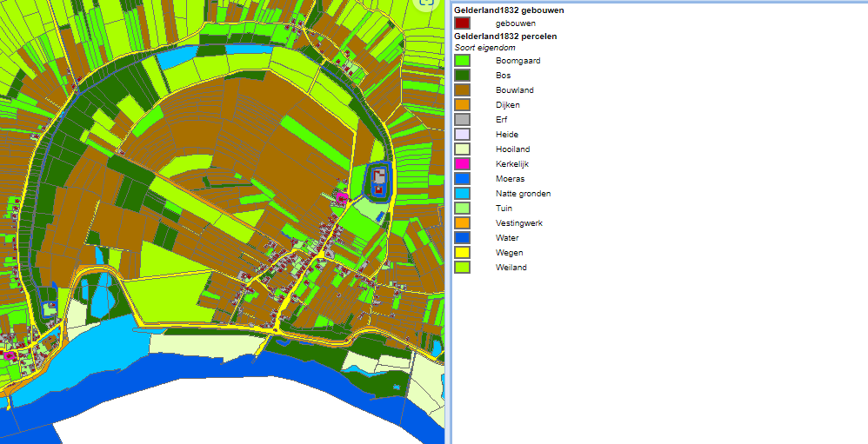This screenshot has height=444, width=868.
Task: Click the 'Erf' legend label
Action: pyautogui.click(x=501, y=119)
